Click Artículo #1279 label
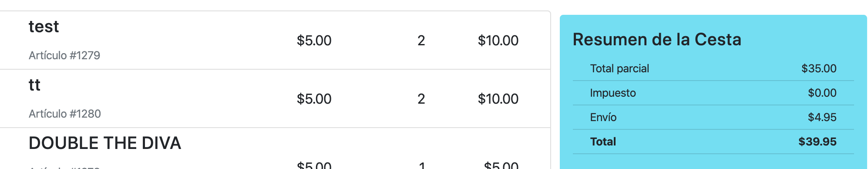The width and height of the screenshot is (868, 169). 64,55
